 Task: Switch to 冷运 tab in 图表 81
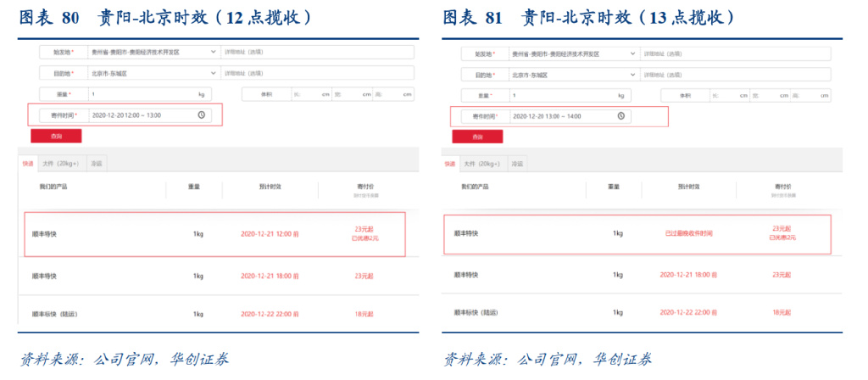pos(517,164)
